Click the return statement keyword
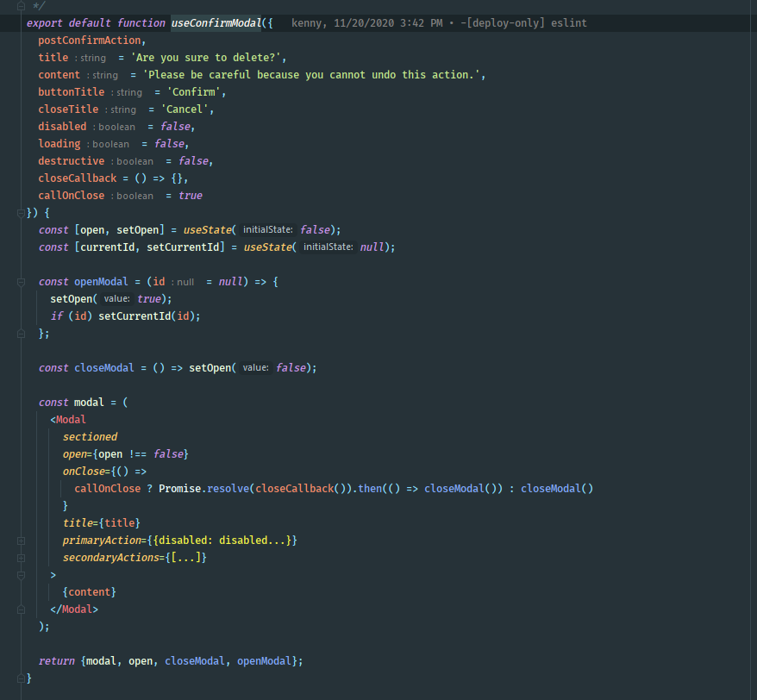This screenshot has width=757, height=700. [x=56, y=661]
